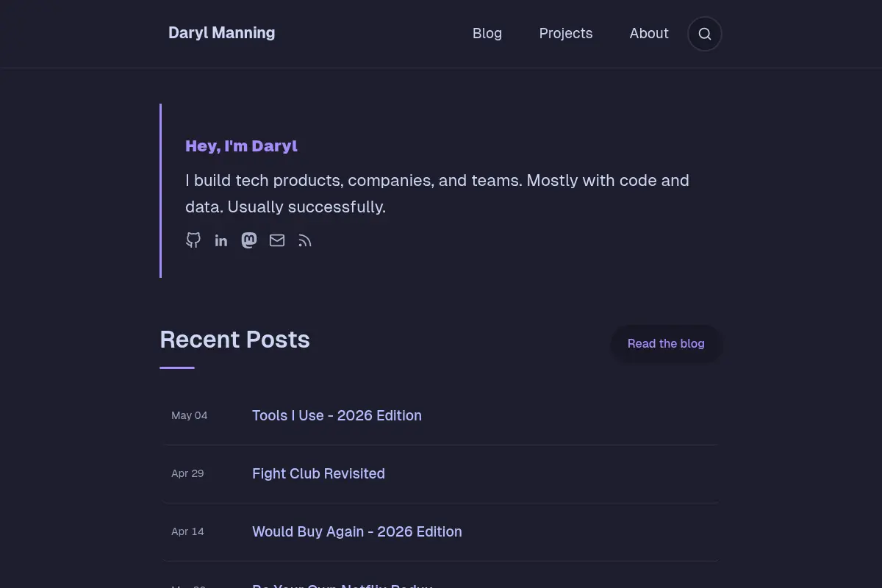This screenshot has width=882, height=588.
Task: Click the Apr 14 post date
Action: 187,531
